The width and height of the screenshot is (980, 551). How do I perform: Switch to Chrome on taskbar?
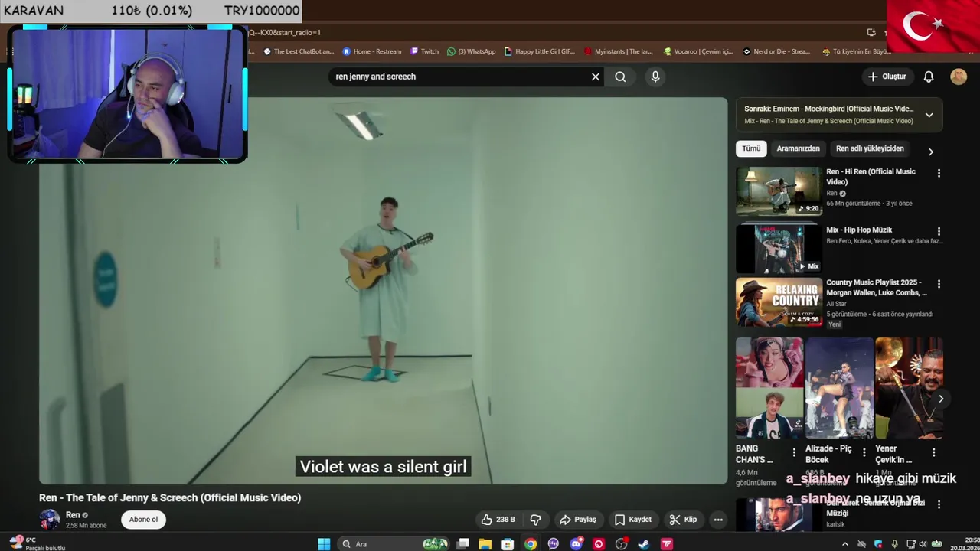click(x=530, y=544)
